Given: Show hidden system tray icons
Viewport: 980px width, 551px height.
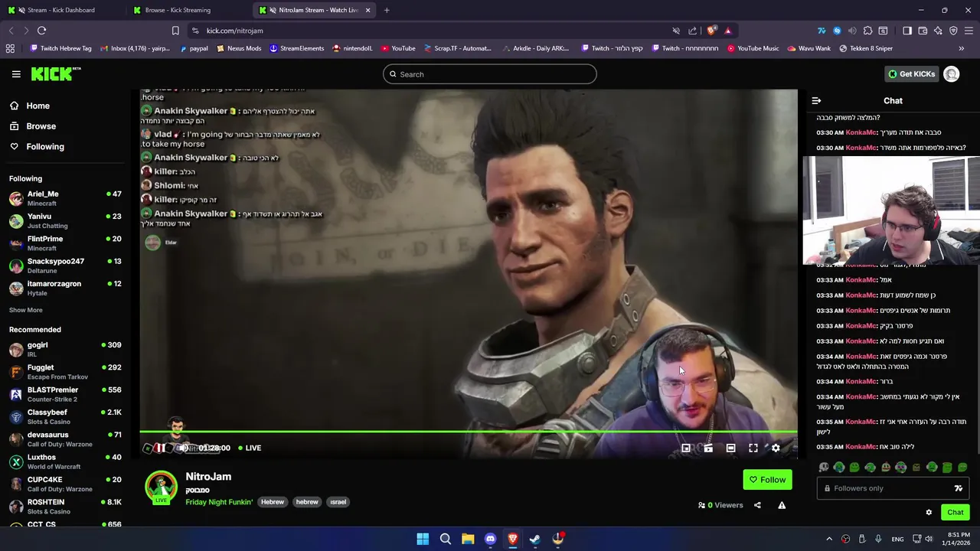Looking at the screenshot, I should click(828, 539).
